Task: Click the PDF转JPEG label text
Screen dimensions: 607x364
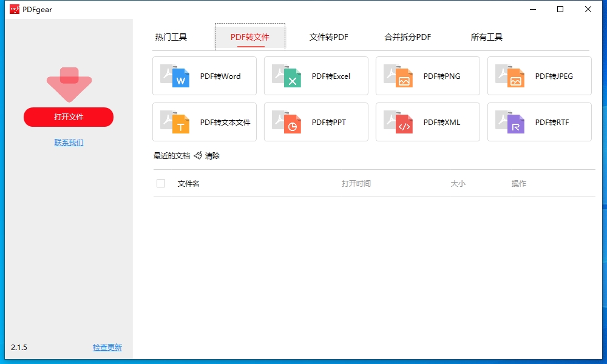Action: [554, 76]
